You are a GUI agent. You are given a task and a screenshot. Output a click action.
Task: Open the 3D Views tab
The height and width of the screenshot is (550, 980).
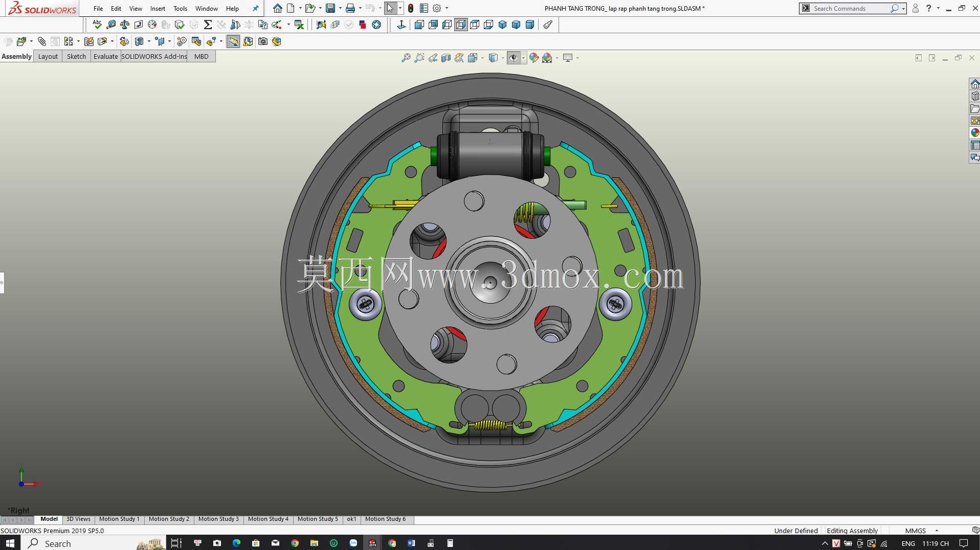click(78, 519)
